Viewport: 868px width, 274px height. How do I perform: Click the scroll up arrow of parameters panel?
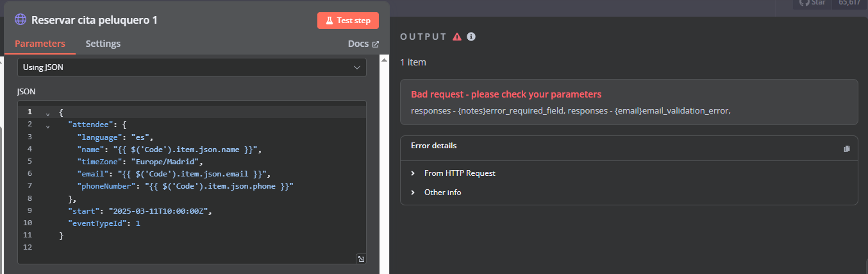tap(384, 60)
